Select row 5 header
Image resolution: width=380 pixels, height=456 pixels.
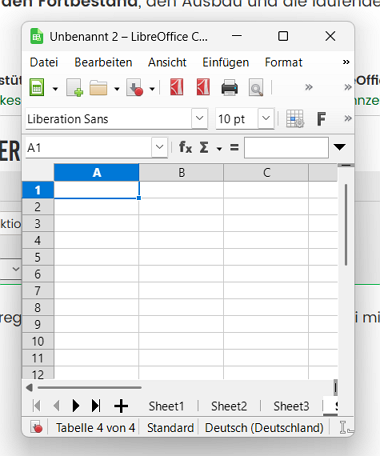click(38, 257)
